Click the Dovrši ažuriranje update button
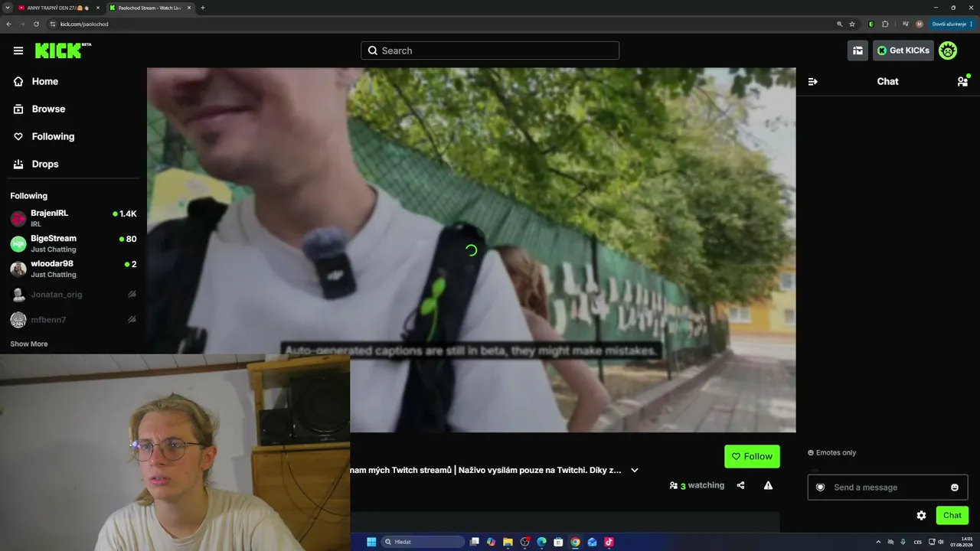 951,24
